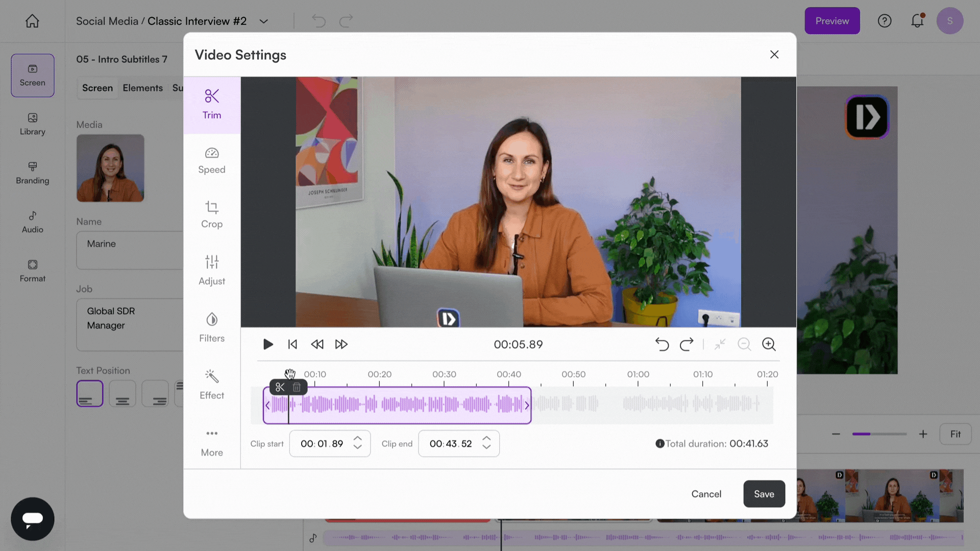The height and width of the screenshot is (551, 980).
Task: Open the Branding panel
Action: click(33, 173)
